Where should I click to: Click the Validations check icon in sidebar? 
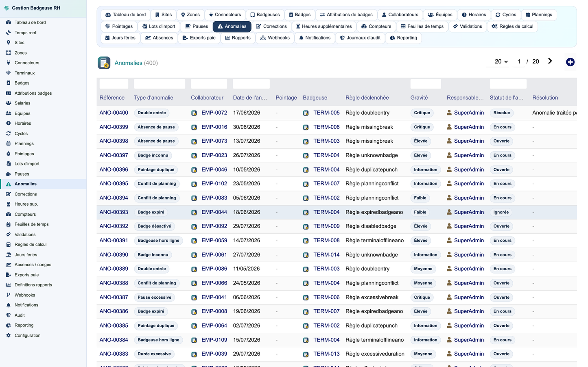(x=8, y=235)
